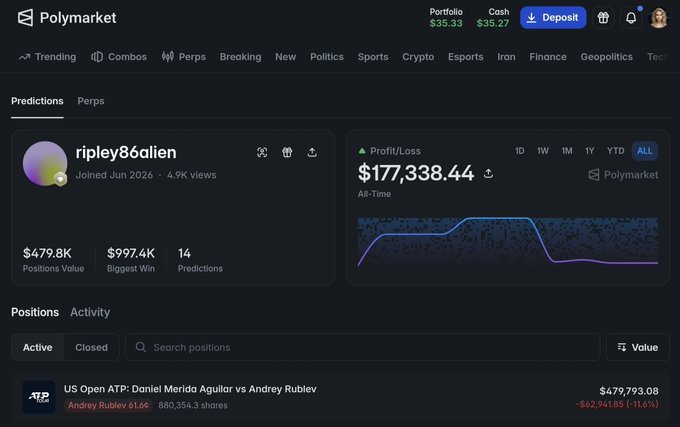Click the gift icon on profile card
The height and width of the screenshot is (427, 680).
tap(287, 152)
